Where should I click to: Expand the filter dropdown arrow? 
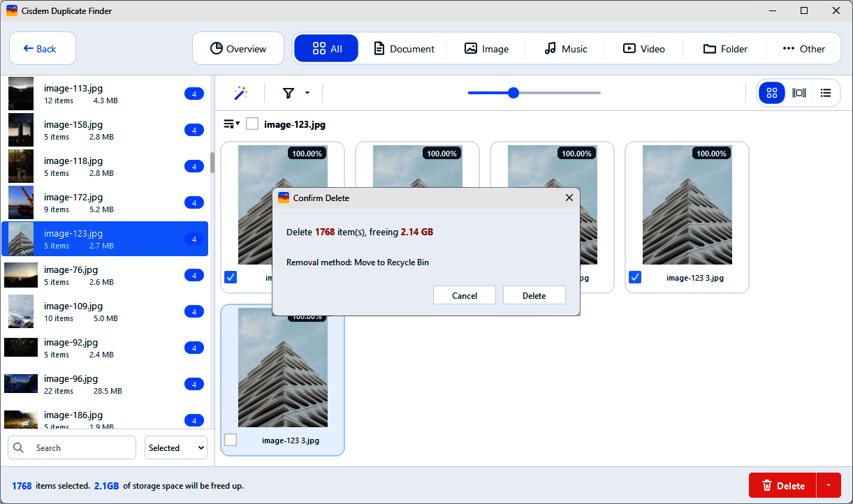(307, 93)
